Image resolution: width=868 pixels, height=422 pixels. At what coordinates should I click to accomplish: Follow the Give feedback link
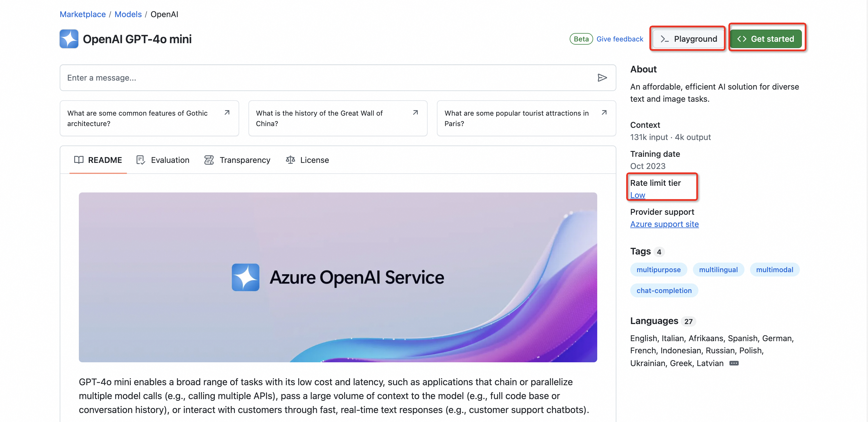(619, 39)
